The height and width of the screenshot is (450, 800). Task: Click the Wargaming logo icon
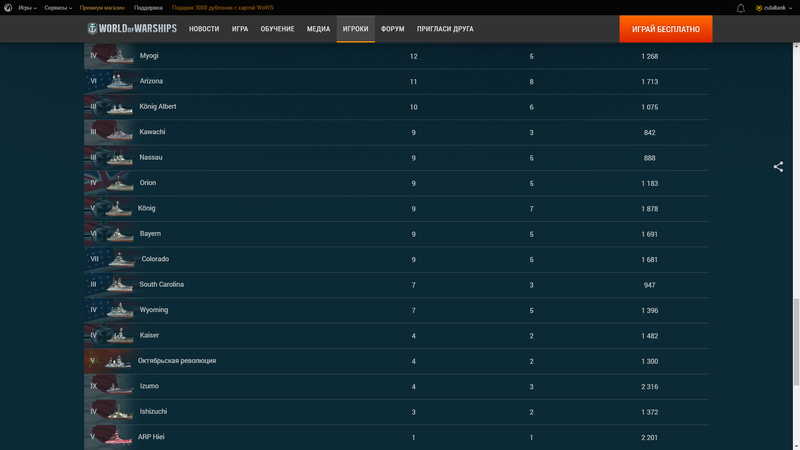click(8, 8)
